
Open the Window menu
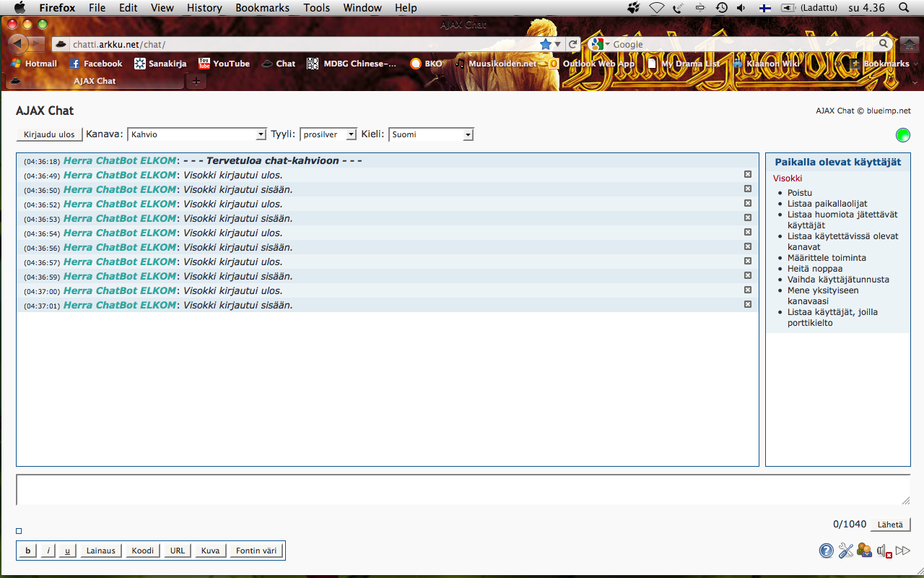pyautogui.click(x=362, y=8)
